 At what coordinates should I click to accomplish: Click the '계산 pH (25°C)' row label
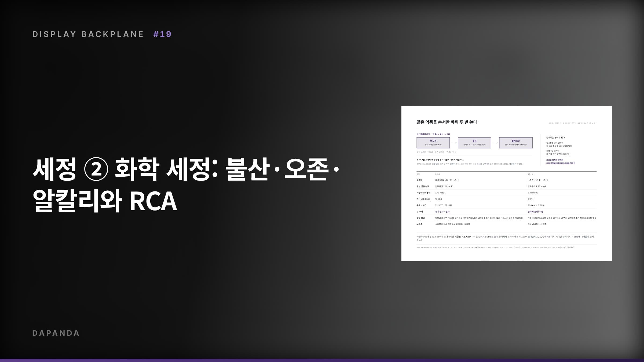click(423, 199)
